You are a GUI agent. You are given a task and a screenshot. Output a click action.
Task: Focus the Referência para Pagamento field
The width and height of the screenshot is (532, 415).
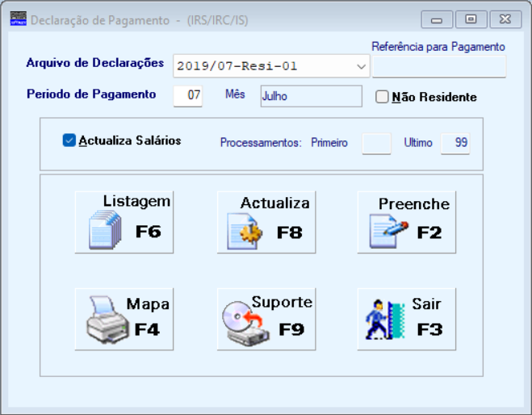439,66
